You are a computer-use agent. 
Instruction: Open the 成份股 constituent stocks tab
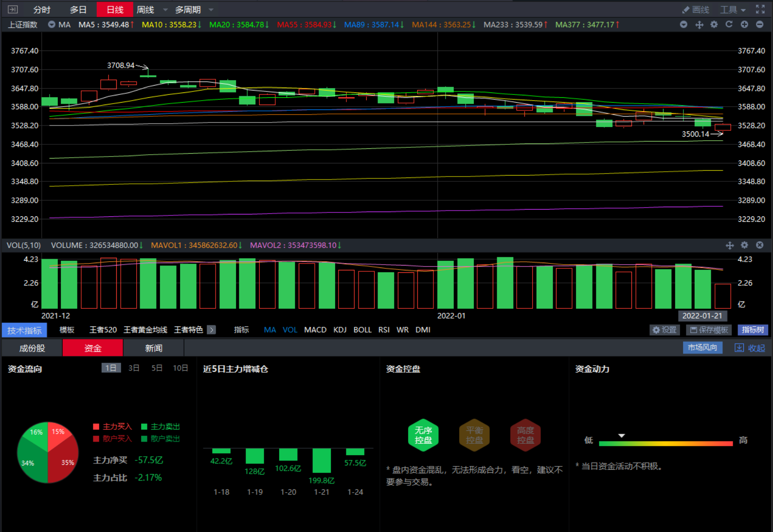coord(32,348)
